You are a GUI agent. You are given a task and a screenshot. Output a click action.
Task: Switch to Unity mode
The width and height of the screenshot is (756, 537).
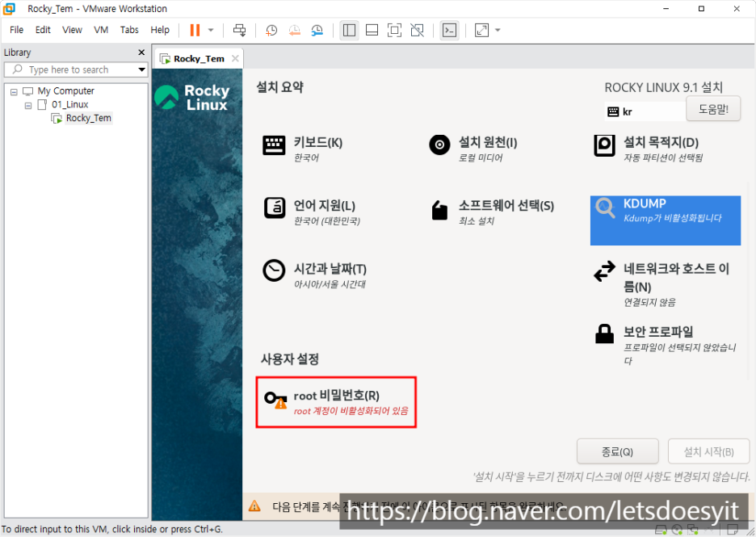pyautogui.click(x=417, y=30)
